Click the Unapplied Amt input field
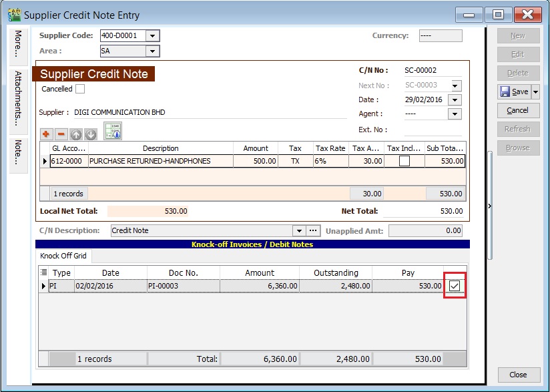 426,229
